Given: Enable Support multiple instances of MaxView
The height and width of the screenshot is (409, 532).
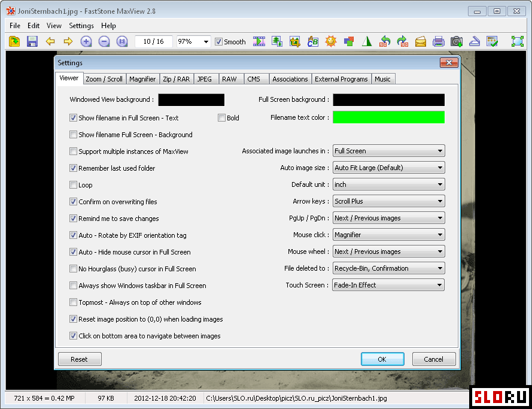Looking at the screenshot, I should (x=73, y=151).
